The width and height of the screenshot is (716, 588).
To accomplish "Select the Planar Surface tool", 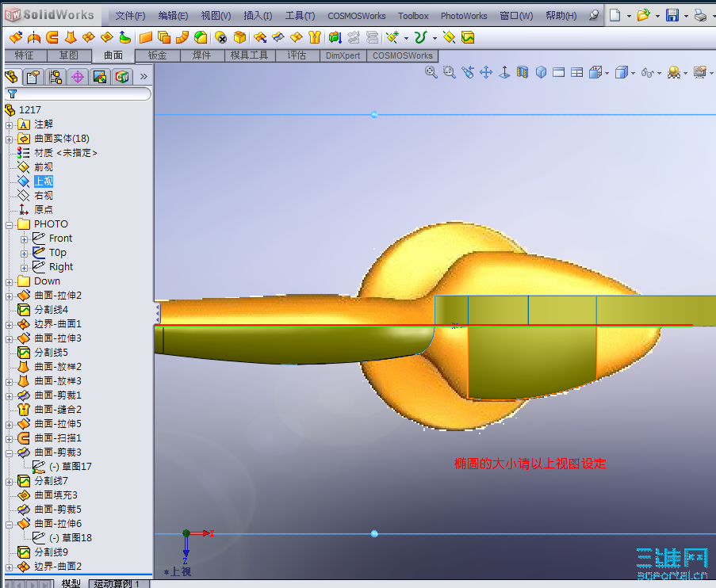I will click(x=146, y=37).
